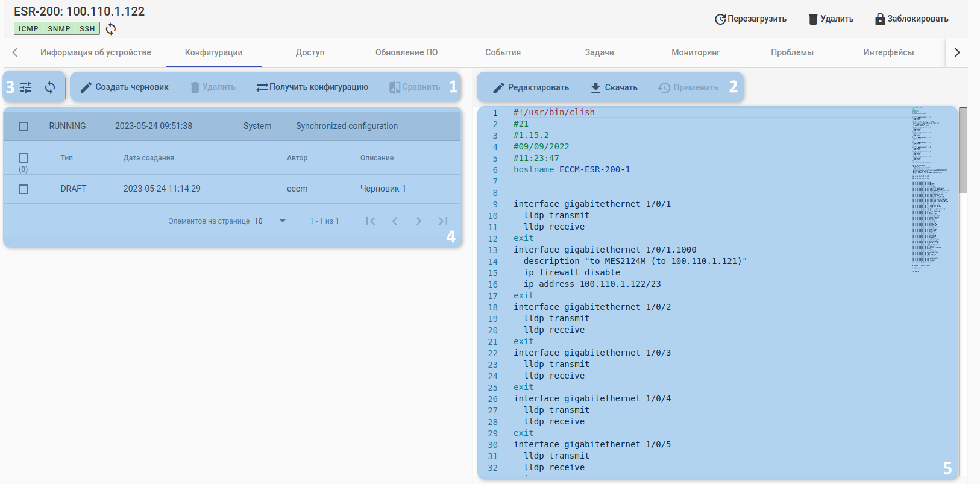Open the Обновление ПО tab
This screenshot has height=484, width=980.
406,52
